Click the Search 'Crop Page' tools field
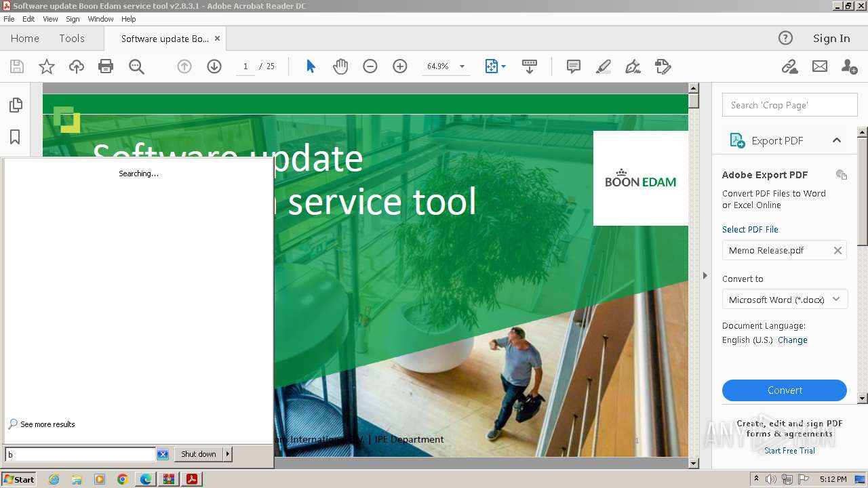Screen dimensions: 868x488 click(790, 105)
